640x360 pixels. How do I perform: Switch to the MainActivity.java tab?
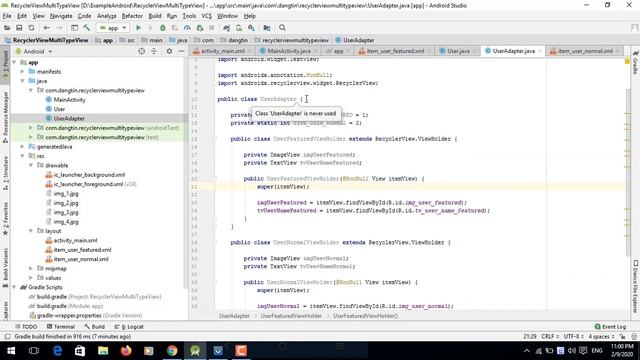coord(289,51)
